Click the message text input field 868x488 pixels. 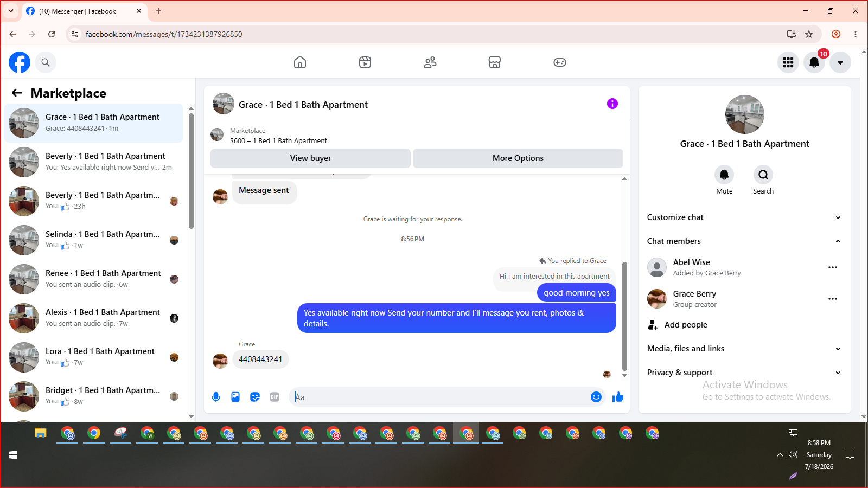point(441,397)
